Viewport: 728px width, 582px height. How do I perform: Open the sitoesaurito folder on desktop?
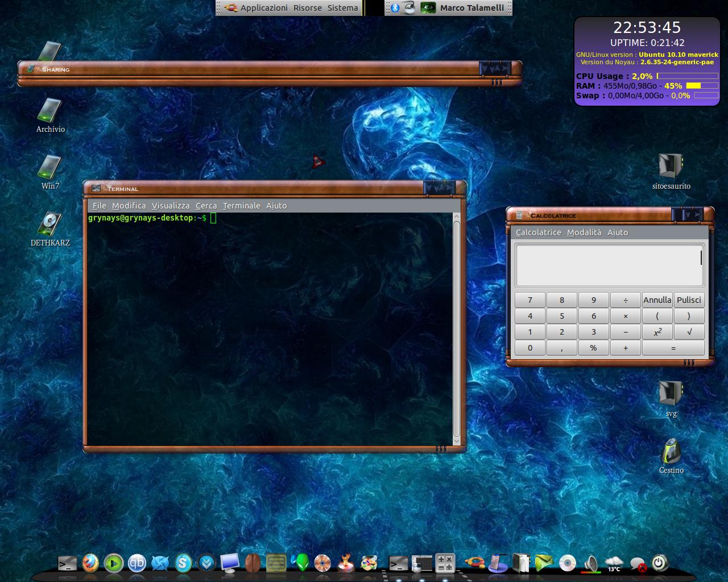point(671,171)
